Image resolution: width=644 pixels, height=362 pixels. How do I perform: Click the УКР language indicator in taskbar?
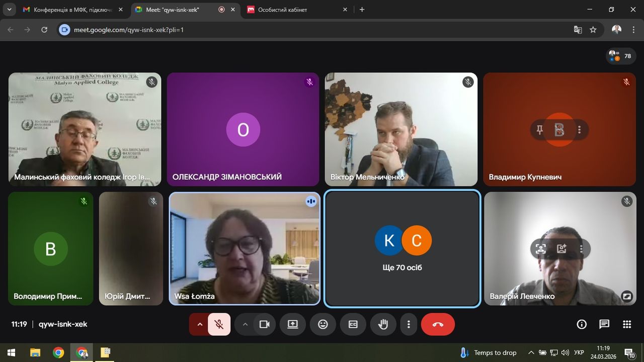tap(579, 352)
